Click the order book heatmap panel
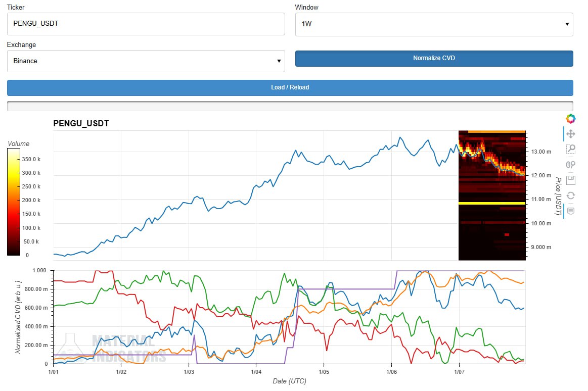 (492, 196)
